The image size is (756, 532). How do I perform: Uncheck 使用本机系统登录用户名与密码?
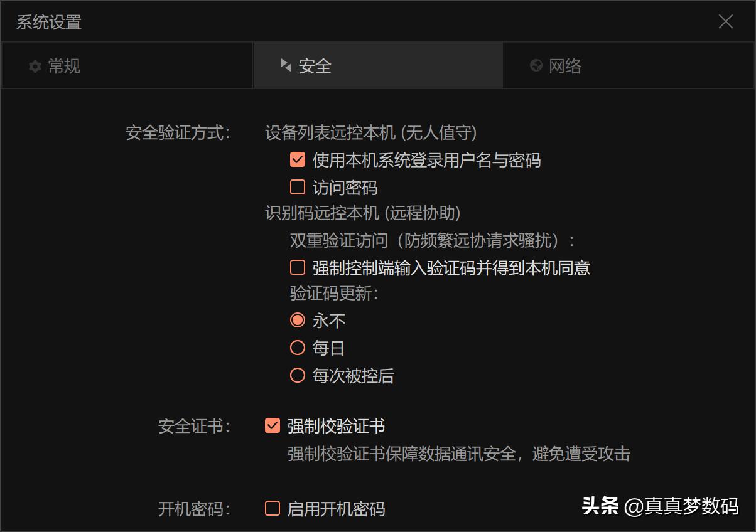[x=296, y=160]
